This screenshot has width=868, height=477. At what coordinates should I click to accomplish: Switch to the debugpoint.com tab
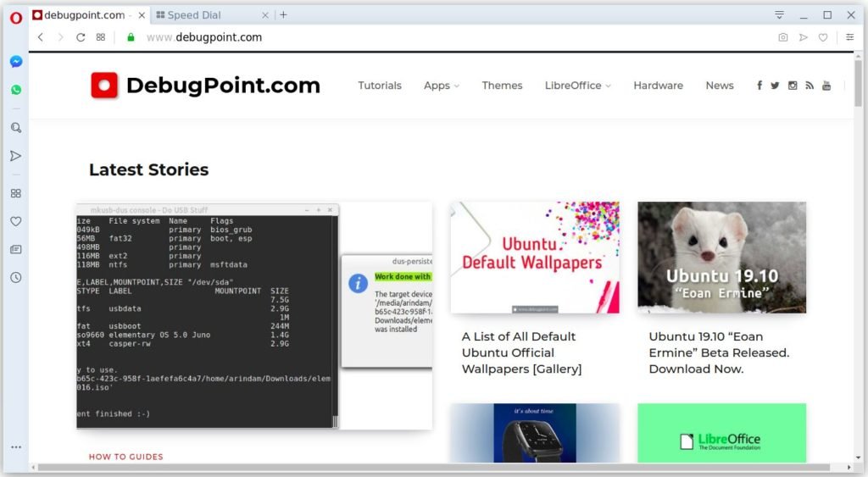[90, 15]
